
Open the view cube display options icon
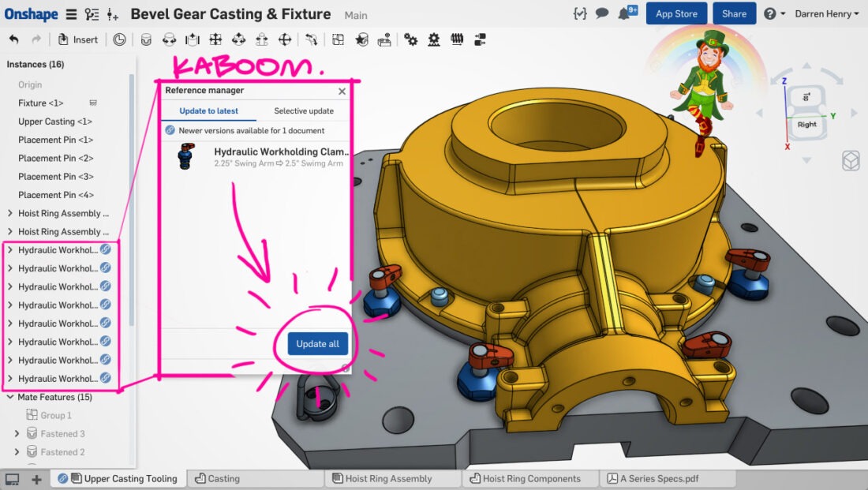[x=851, y=160]
